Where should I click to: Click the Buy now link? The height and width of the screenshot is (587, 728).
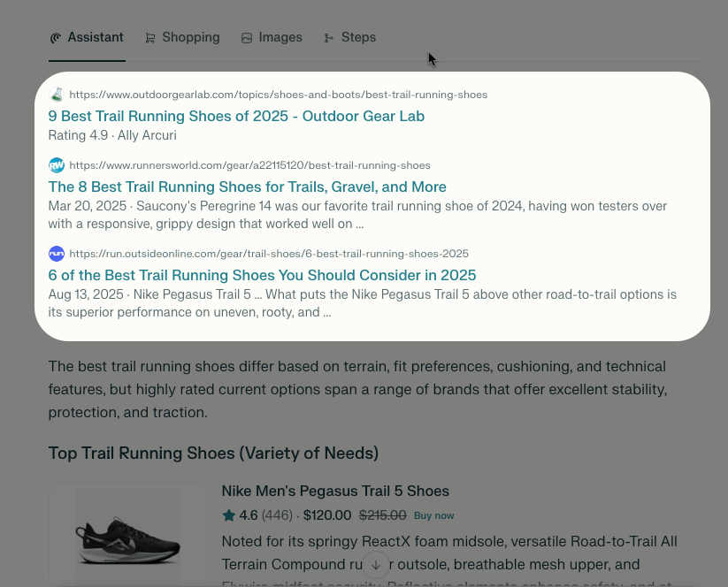[433, 515]
